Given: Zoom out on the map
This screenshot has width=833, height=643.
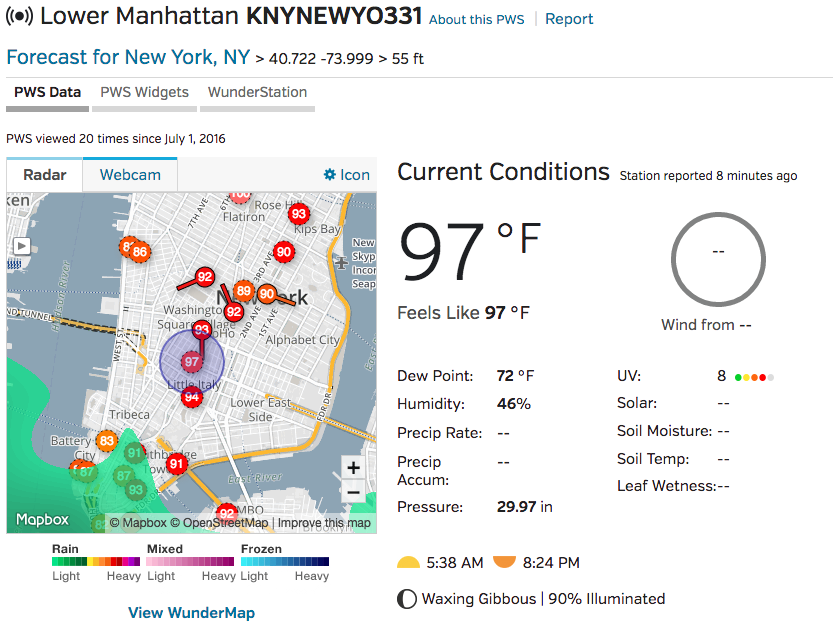Looking at the screenshot, I should point(352,492).
